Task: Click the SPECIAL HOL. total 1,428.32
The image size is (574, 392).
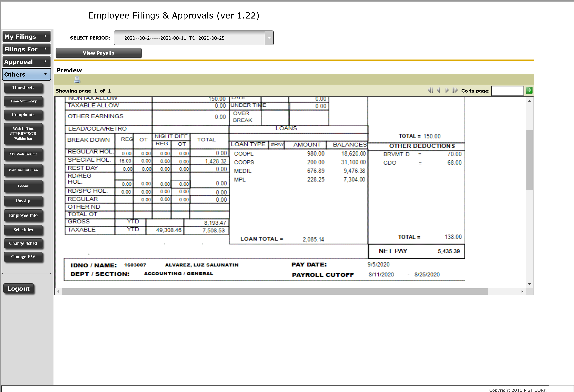Action: coord(215,161)
